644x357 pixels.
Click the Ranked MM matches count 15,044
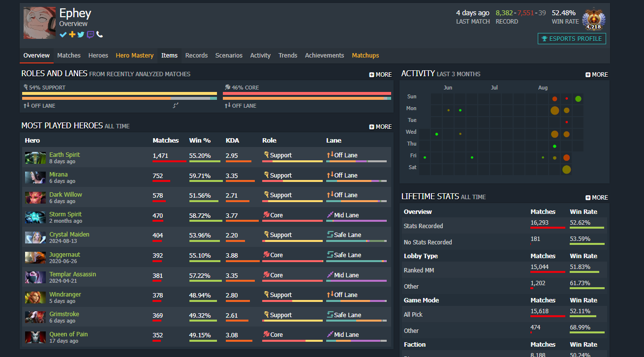pyautogui.click(x=540, y=267)
